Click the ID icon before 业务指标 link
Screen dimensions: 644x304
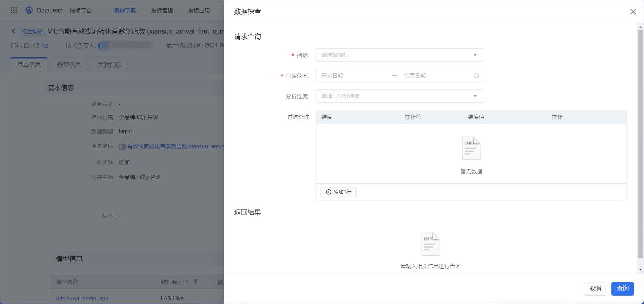pyautogui.click(x=122, y=147)
